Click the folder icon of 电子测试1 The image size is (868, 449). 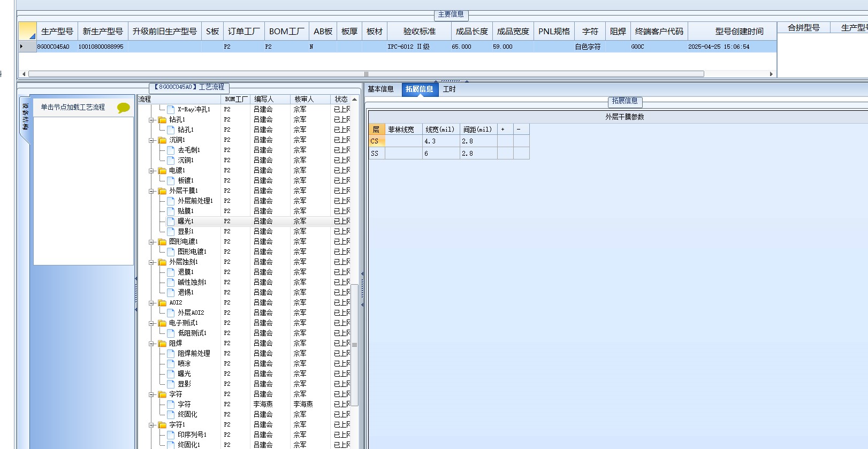click(x=162, y=323)
